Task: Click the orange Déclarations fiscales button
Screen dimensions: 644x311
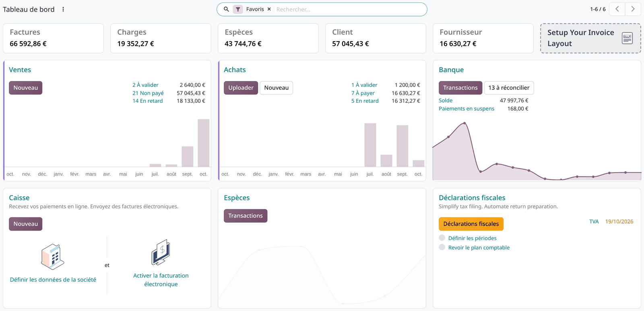Action: click(x=471, y=224)
